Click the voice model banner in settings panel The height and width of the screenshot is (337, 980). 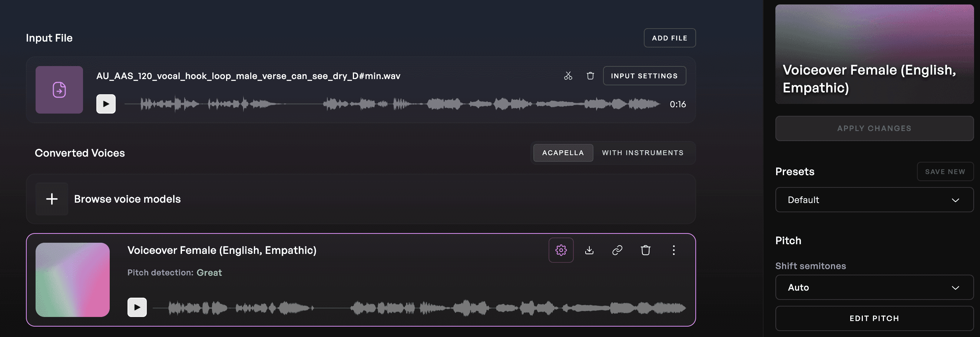tap(874, 54)
